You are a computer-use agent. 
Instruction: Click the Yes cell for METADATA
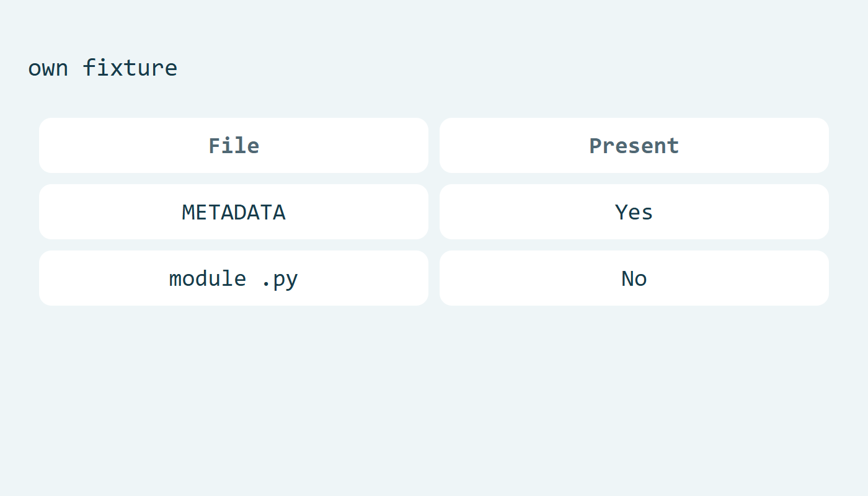[x=634, y=211]
